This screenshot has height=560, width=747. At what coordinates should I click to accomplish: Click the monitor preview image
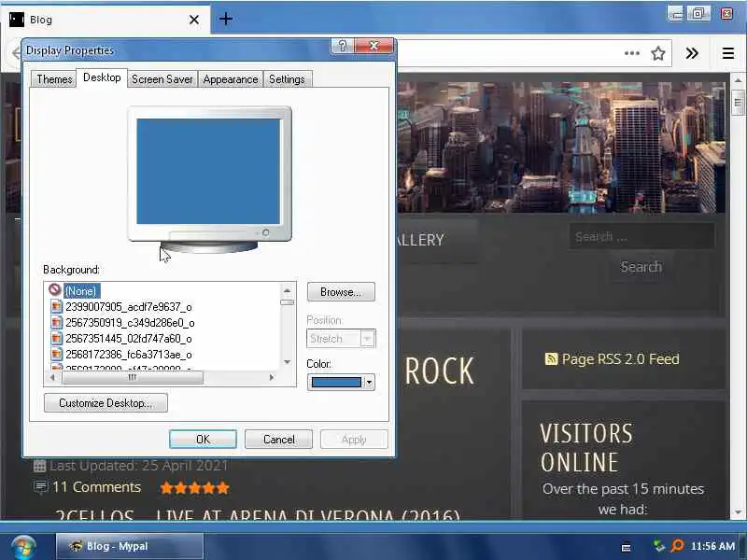(209, 178)
